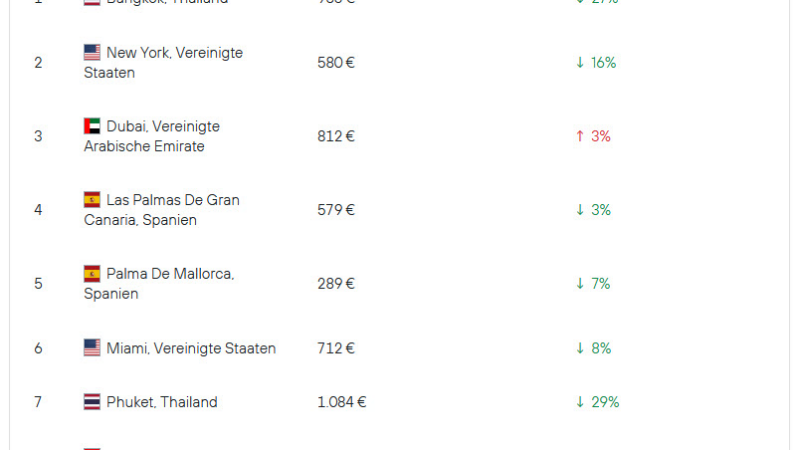This screenshot has width=800, height=450.
Task: Click the US flag beside Miami
Action: point(92,348)
